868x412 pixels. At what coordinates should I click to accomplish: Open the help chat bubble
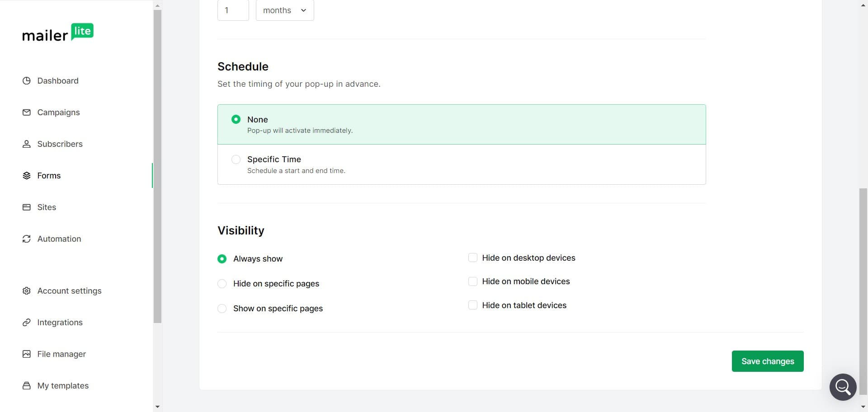(x=842, y=387)
